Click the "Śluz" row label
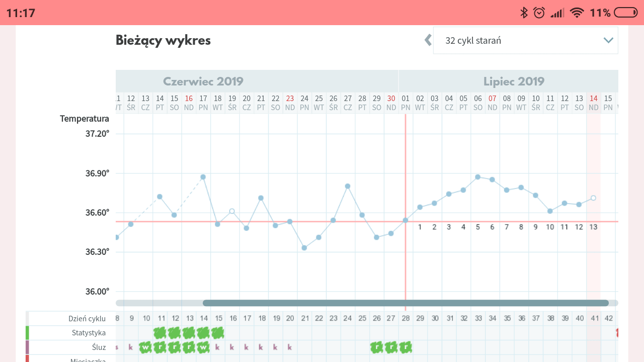Viewport: 644px width, 362px height. pos(98,347)
